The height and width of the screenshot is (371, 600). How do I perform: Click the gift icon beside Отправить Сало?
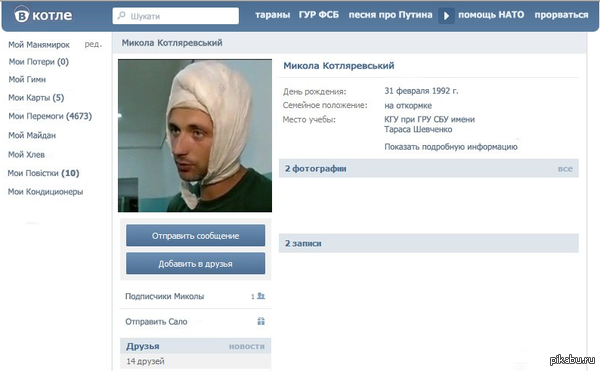[261, 321]
